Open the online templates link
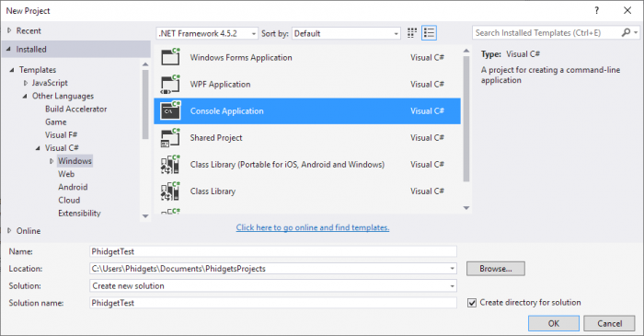The image size is (644, 336). (313, 227)
